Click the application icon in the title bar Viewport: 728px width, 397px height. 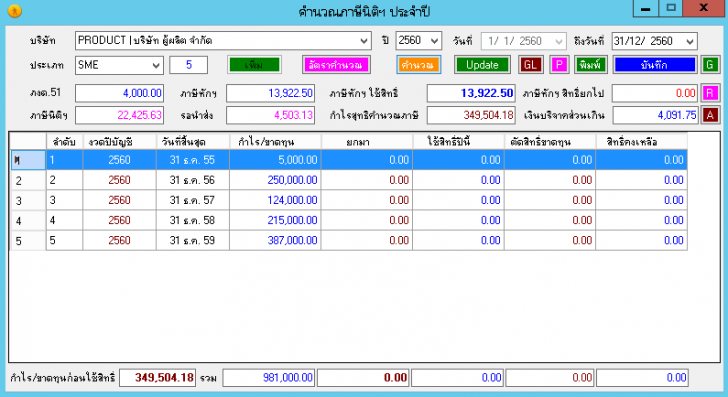[x=14, y=10]
